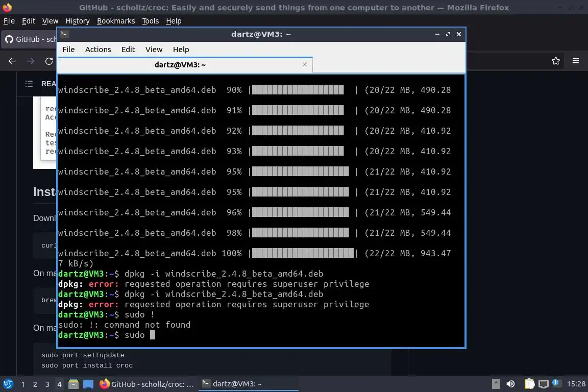
Task: Open Firefox Bookmarks menu
Action: tap(116, 21)
